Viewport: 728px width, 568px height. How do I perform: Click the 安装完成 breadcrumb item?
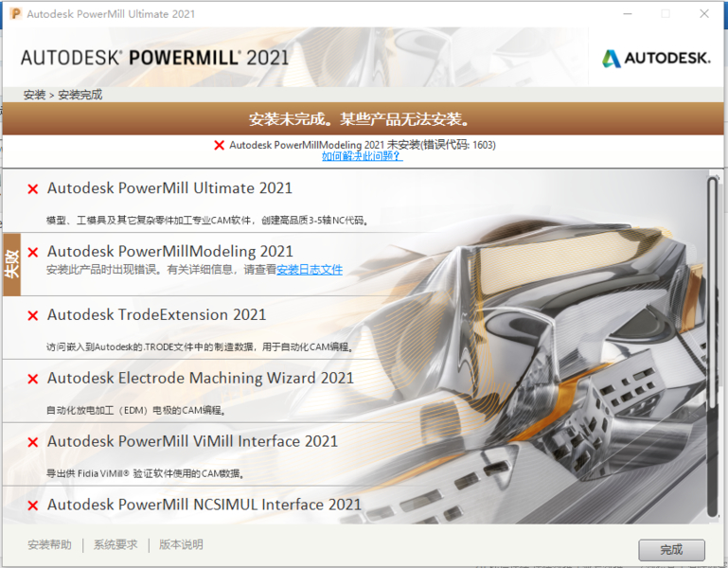[x=80, y=95]
